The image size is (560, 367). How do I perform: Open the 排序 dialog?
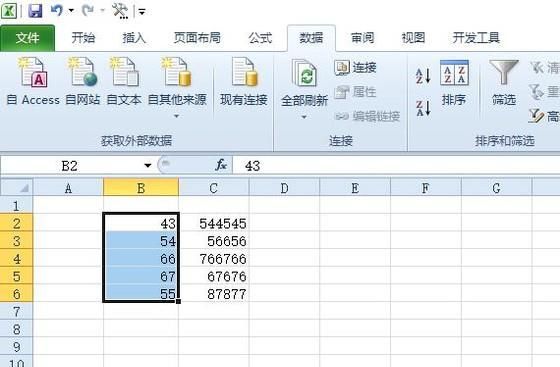[x=454, y=84]
